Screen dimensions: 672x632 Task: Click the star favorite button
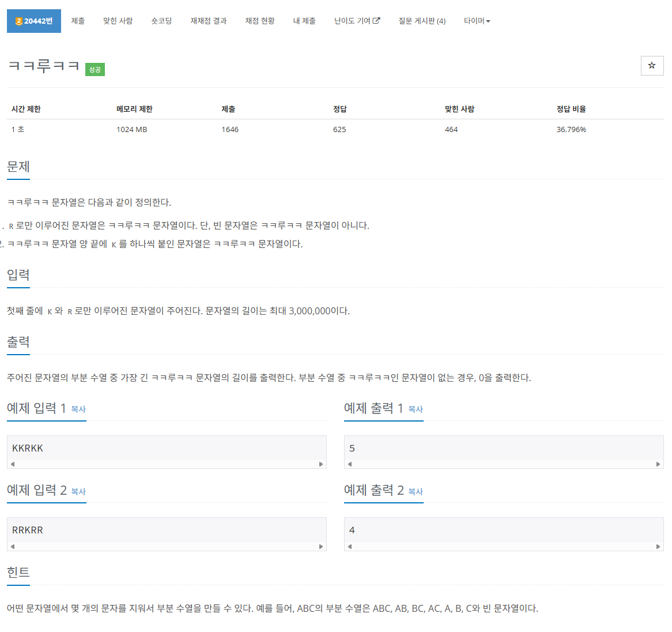click(652, 66)
